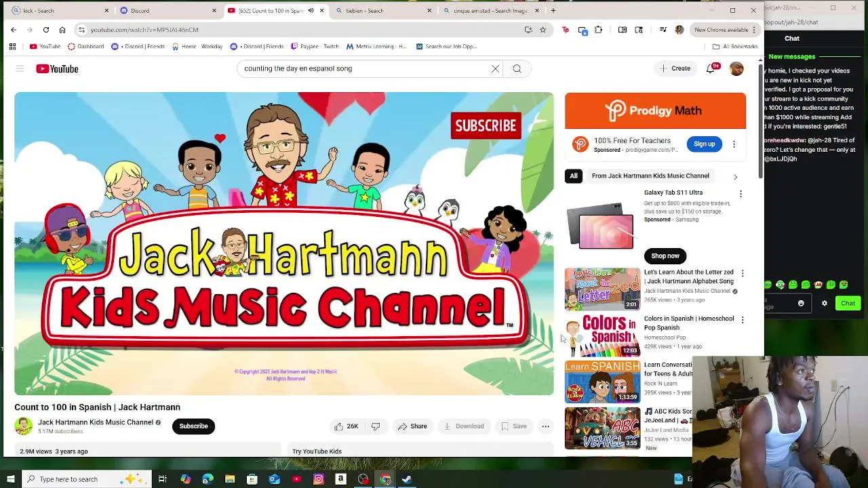Open Letter zed video thumbnail
Screen dimensions: 868x488
[x=602, y=289]
